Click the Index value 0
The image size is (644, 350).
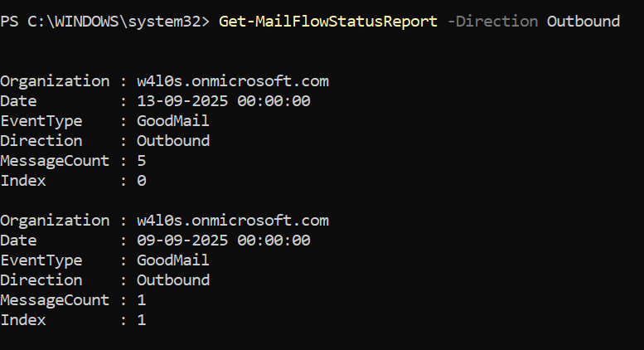click(x=141, y=181)
